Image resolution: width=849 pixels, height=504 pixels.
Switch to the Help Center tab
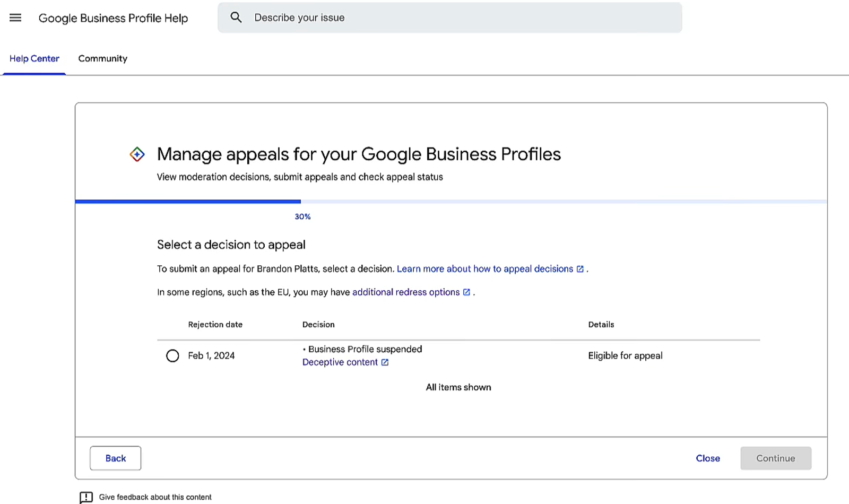click(x=34, y=58)
